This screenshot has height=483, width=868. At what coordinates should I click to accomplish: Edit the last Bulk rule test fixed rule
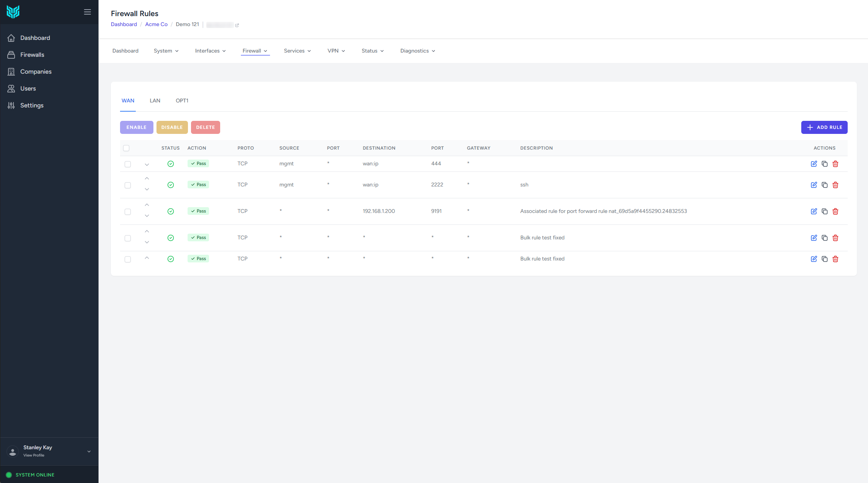click(x=814, y=259)
